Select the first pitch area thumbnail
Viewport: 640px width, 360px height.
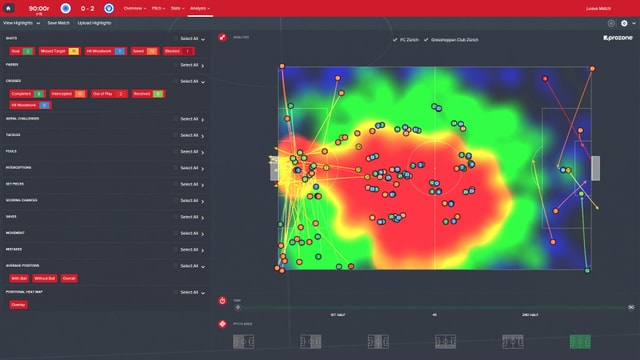243,342
